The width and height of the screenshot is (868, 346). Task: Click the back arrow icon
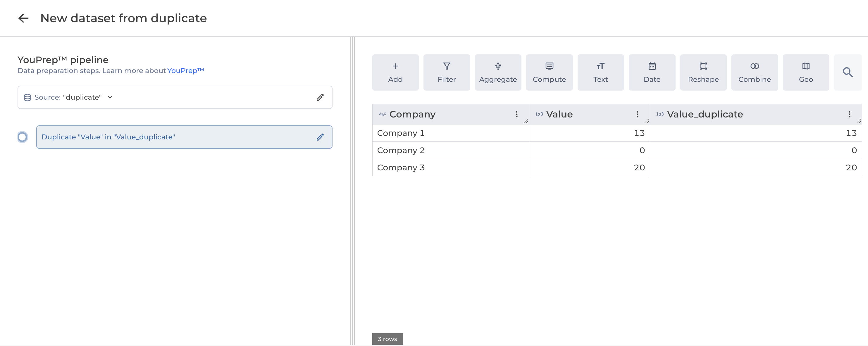coord(23,18)
